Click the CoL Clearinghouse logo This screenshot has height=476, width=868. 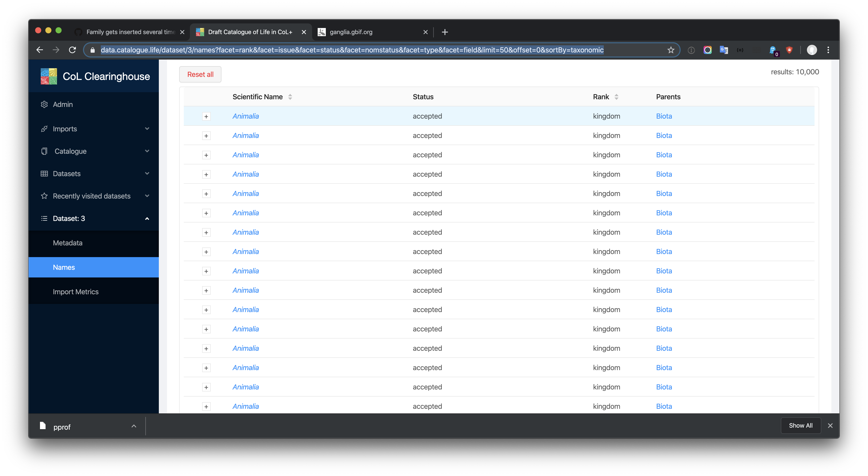tap(49, 76)
